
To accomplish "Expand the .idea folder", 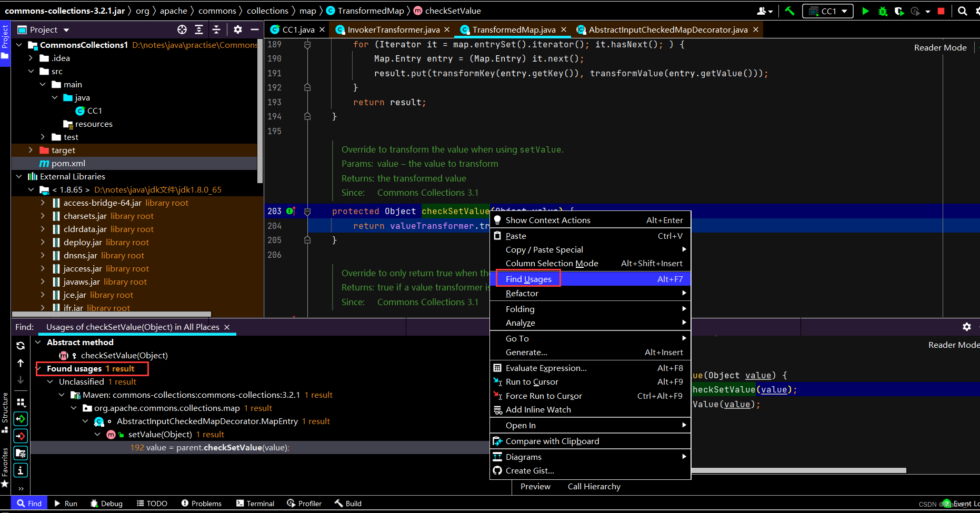I will point(31,58).
